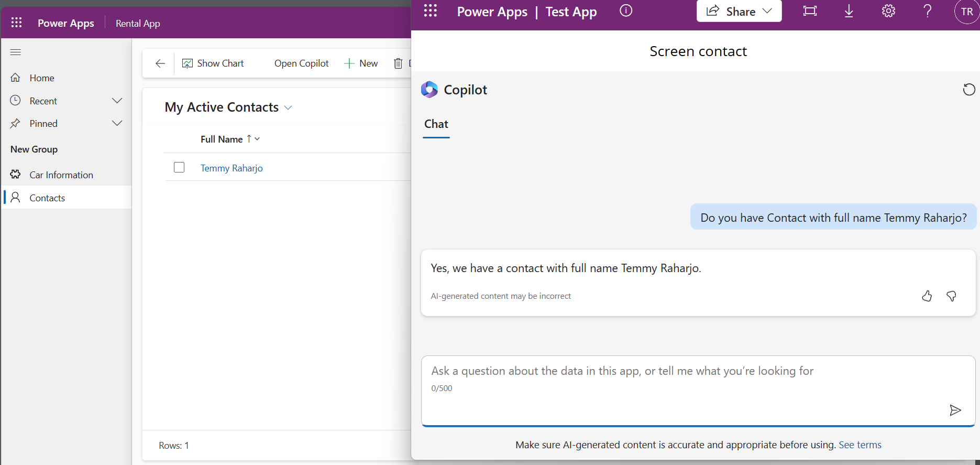Click the Power Apps label in Rental App
This screenshot has width=980, height=465.
[66, 24]
